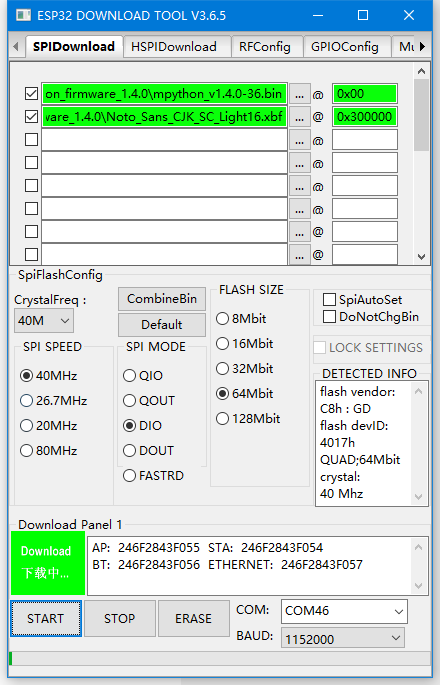Choose 128Mbit flash size
Image resolution: width=440 pixels, height=685 pixels.
(x=248, y=419)
